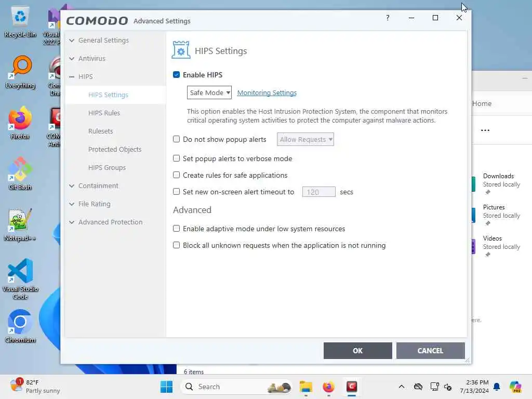The height and width of the screenshot is (399, 532).
Task: Click Home in the Explorer window
Action: [482, 103]
